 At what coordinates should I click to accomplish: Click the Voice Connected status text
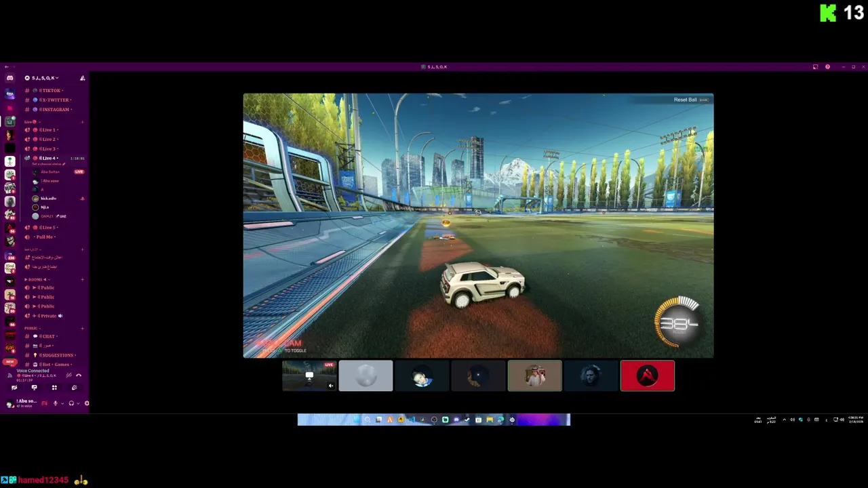point(33,371)
